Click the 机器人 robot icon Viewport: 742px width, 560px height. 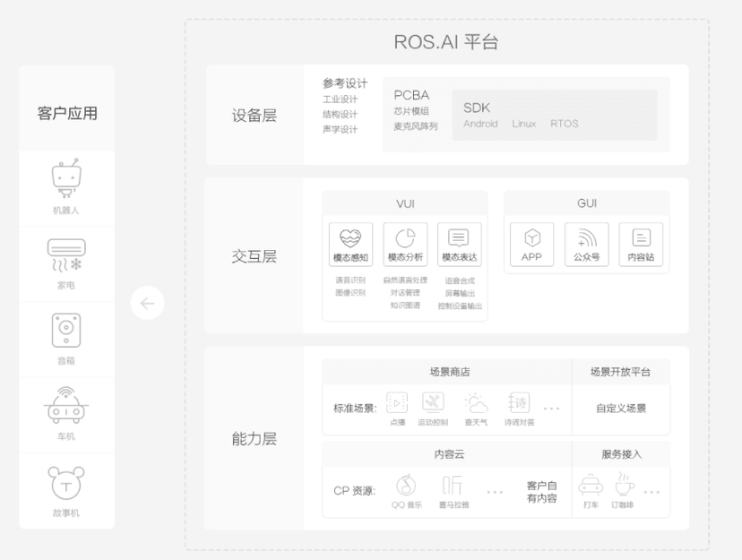tap(66, 178)
